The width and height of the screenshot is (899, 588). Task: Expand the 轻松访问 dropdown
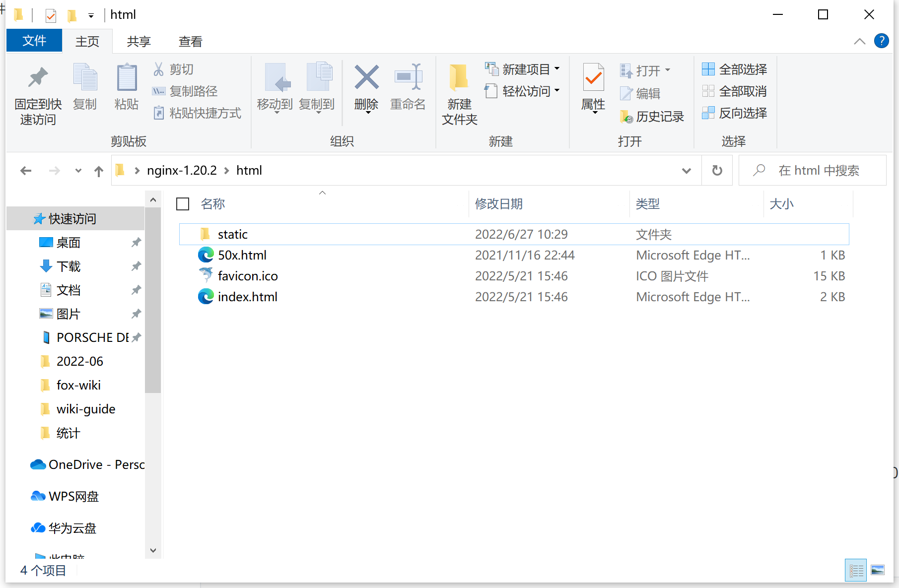[557, 91]
